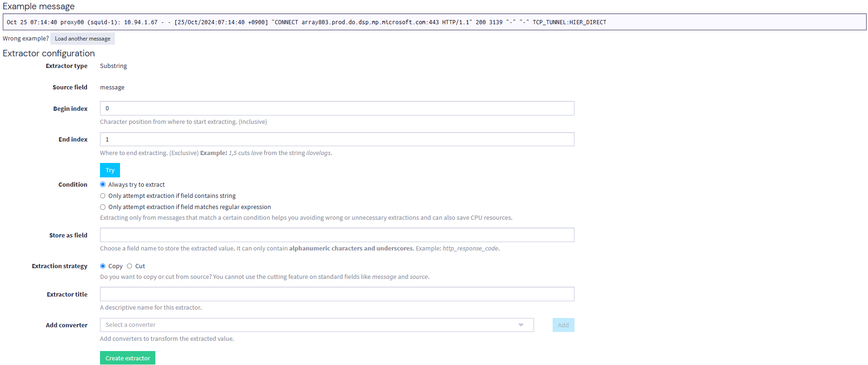Click the End index field label
Screen dimensions: 868x365
point(73,139)
